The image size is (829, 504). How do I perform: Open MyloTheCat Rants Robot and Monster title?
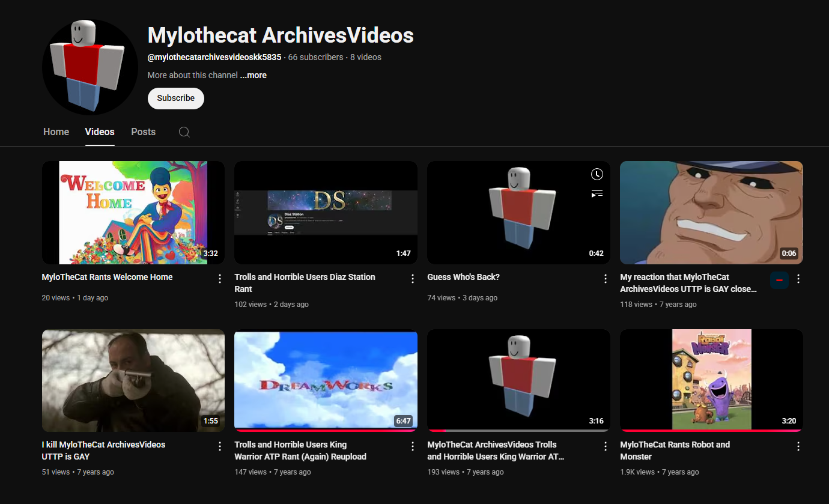tap(675, 451)
